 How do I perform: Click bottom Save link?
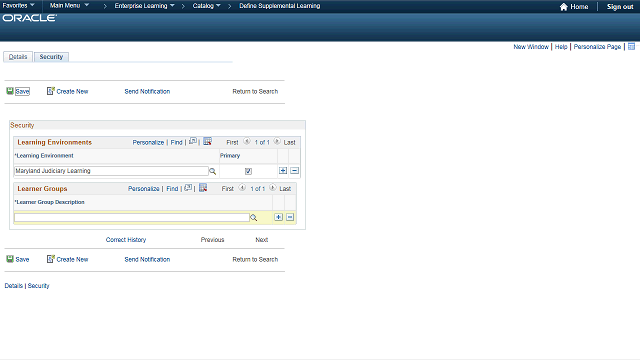point(22,260)
